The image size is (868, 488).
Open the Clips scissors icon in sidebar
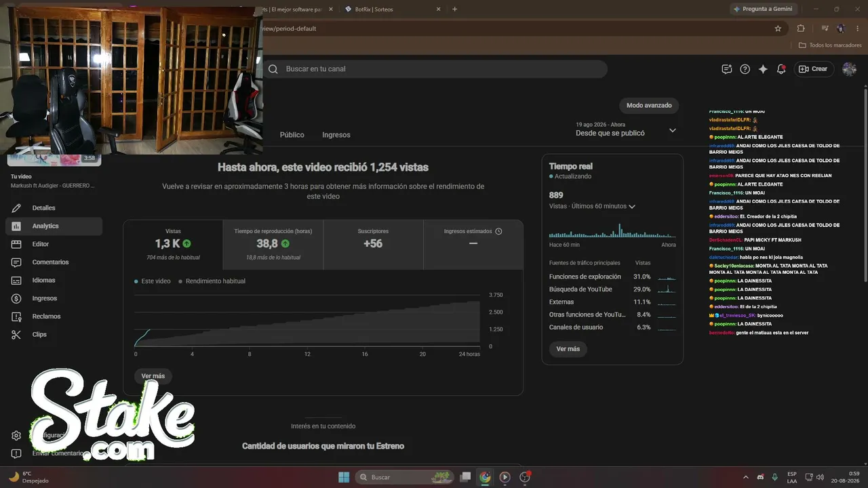(17, 334)
